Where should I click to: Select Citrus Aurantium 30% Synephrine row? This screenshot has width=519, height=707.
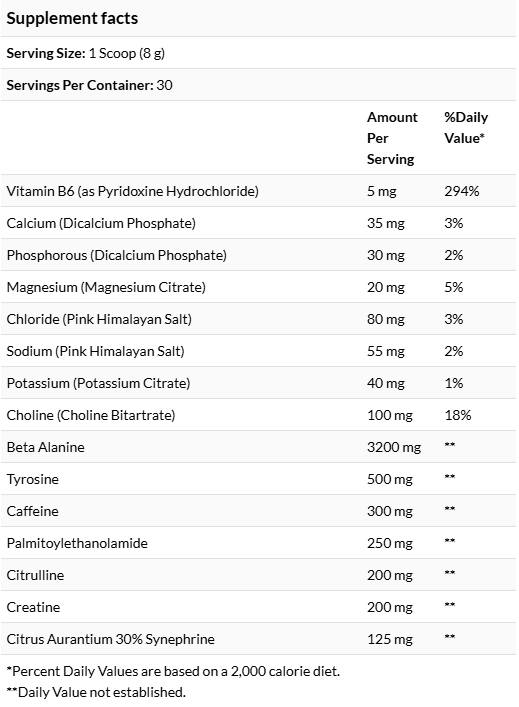258,639
